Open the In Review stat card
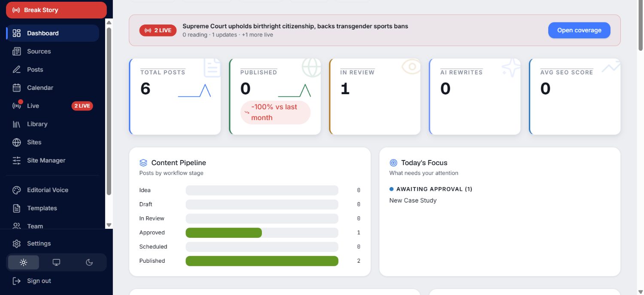644x295 pixels. [x=375, y=97]
